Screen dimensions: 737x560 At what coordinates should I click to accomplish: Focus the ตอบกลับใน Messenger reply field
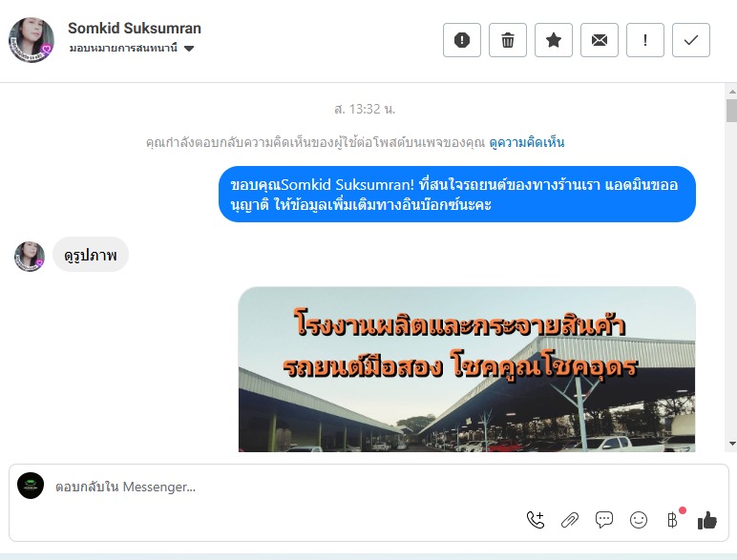368,487
